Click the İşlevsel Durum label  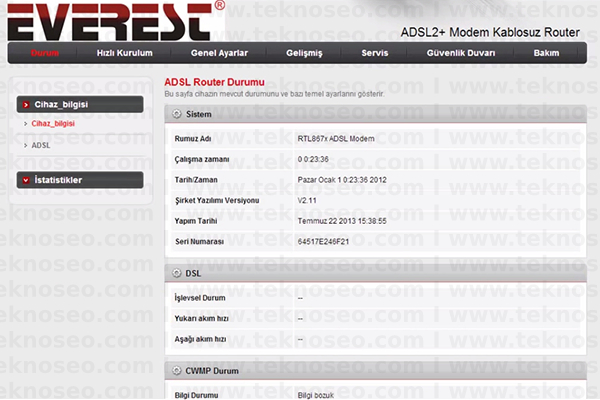(200, 298)
